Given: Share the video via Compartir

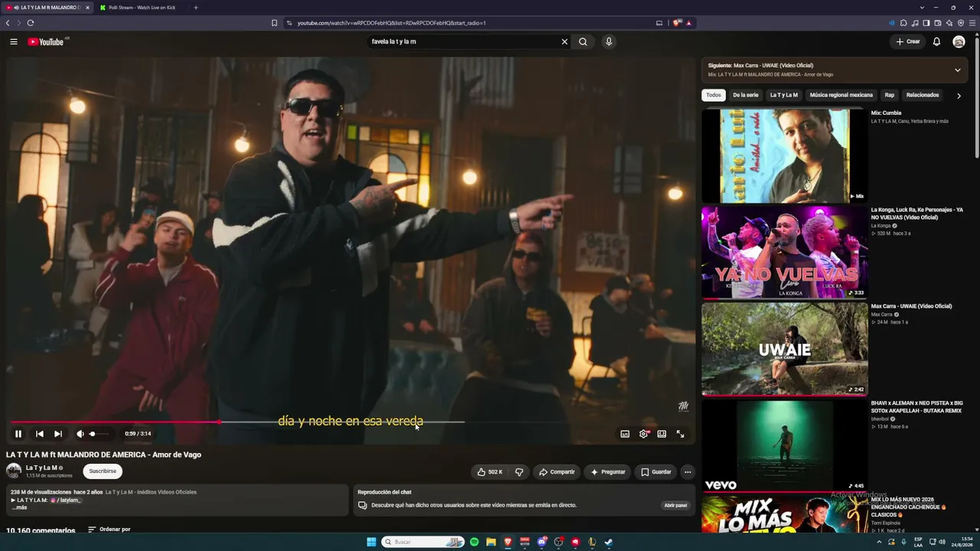Looking at the screenshot, I should tap(557, 472).
